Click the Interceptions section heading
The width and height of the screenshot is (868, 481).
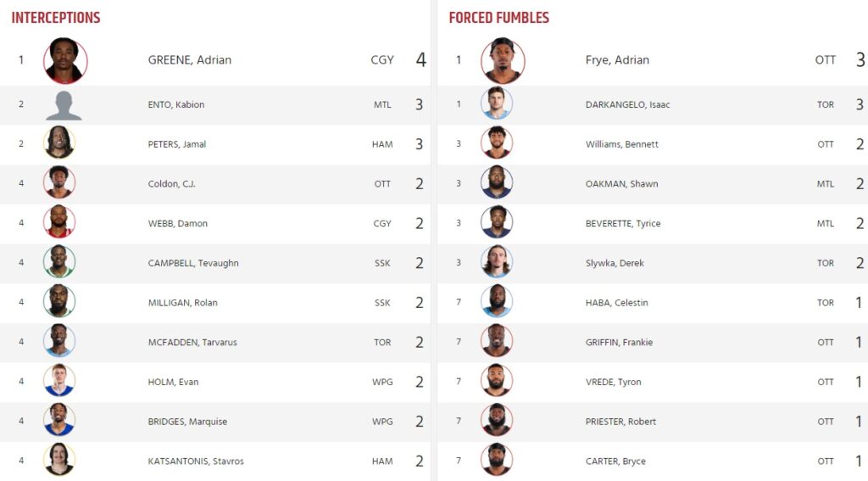pos(56,18)
